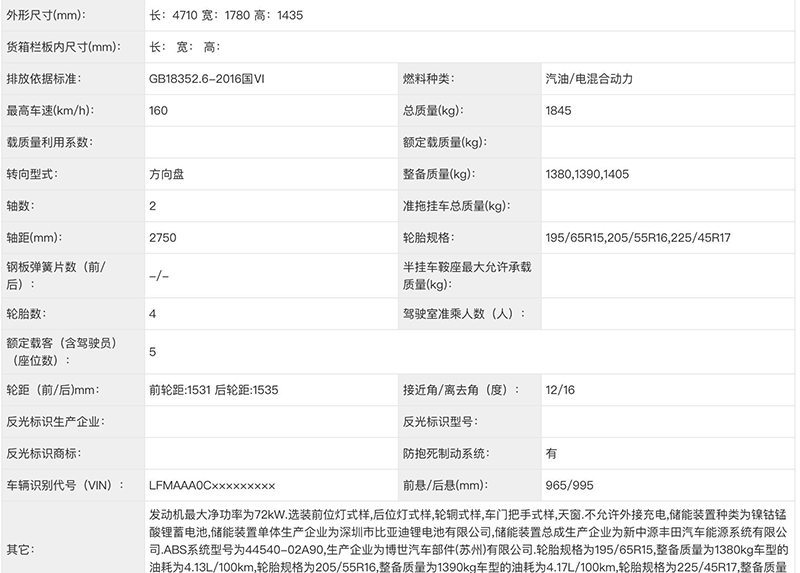The image size is (800, 573).
Task: Click the 反光标识商标 label
Action: (44, 453)
